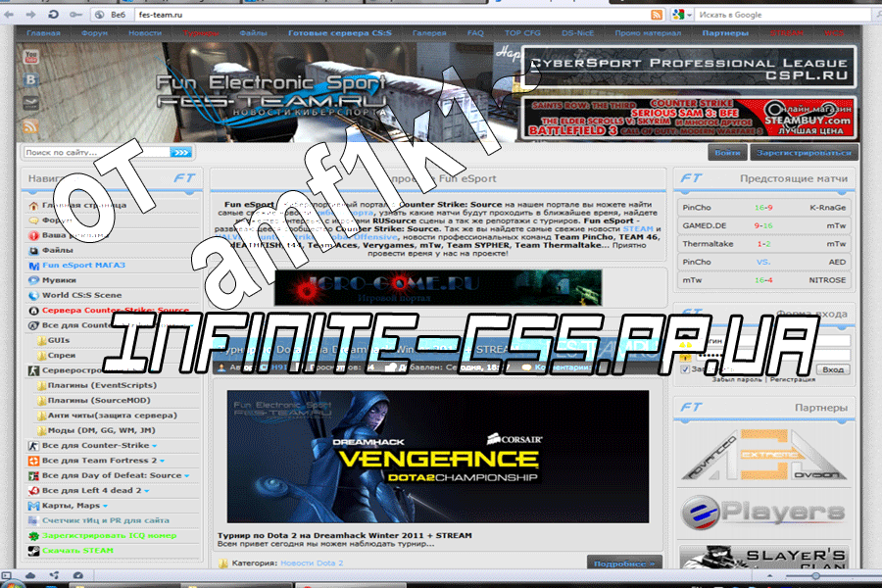Open the red Турниры menu item
The image size is (882, 588).
coord(201,33)
